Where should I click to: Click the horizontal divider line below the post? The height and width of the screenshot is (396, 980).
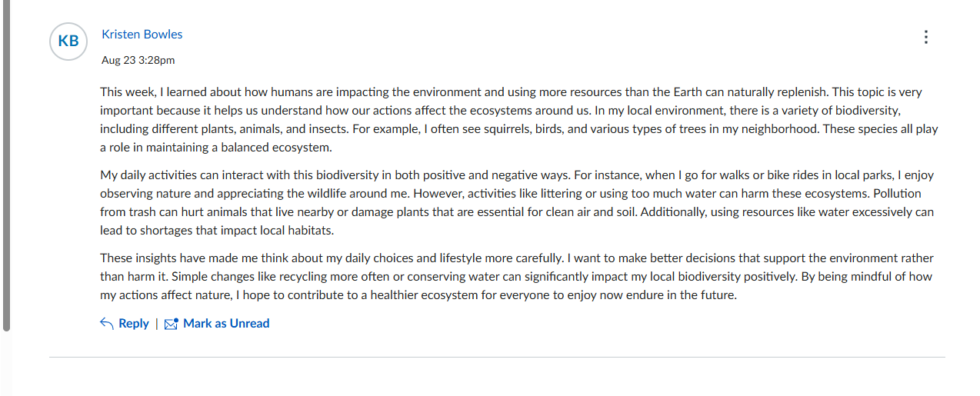click(497, 358)
